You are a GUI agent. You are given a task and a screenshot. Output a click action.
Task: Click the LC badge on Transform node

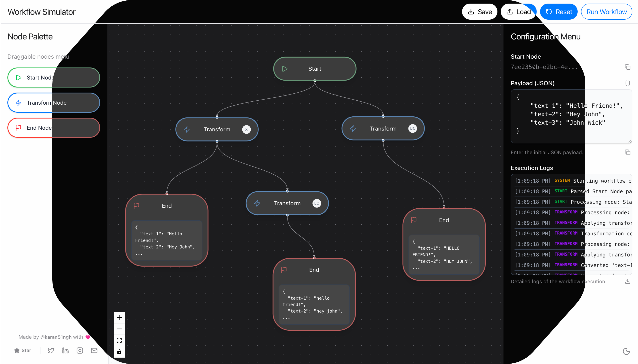(x=317, y=203)
